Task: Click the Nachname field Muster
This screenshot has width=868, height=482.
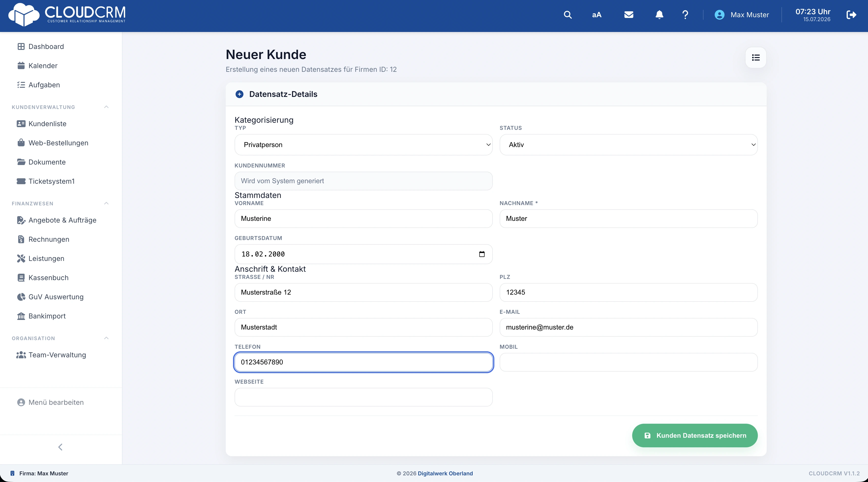Action: click(629, 218)
